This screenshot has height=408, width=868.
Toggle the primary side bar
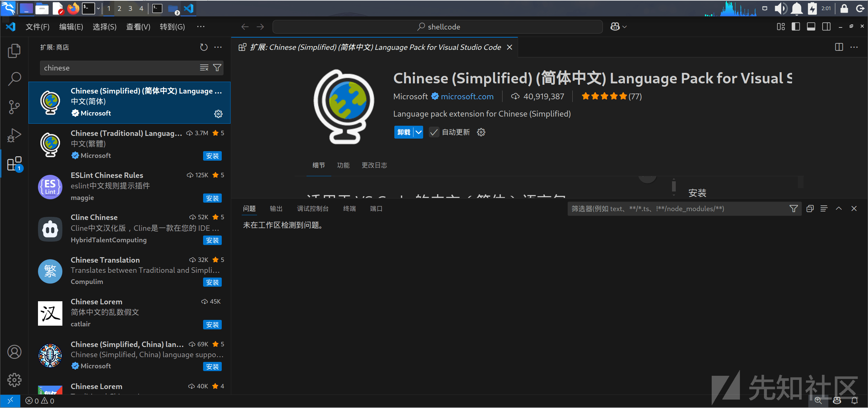click(796, 27)
